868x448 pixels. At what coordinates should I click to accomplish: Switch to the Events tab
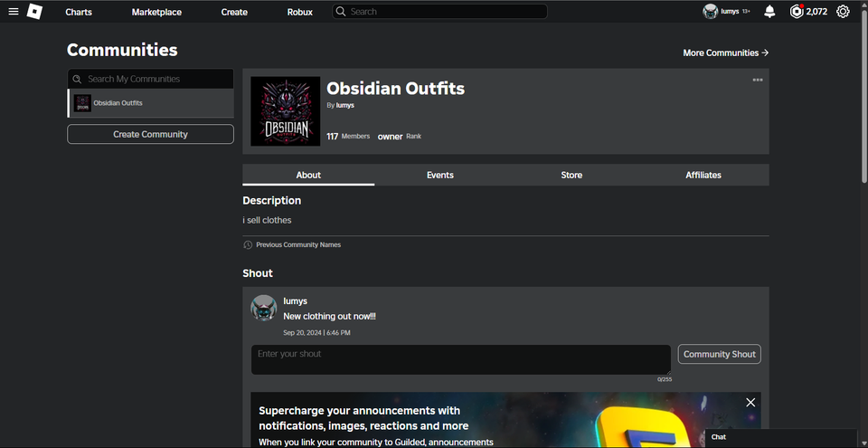click(x=440, y=176)
